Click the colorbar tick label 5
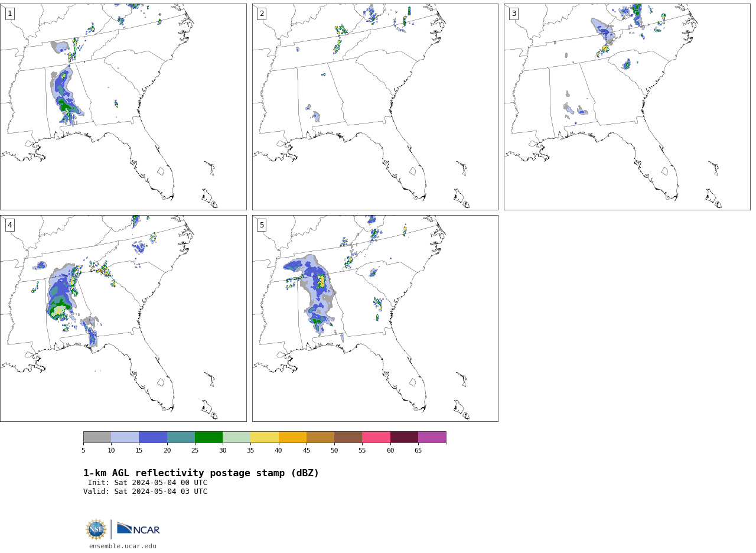Screen dimensions: 756x553 [x=83, y=450]
